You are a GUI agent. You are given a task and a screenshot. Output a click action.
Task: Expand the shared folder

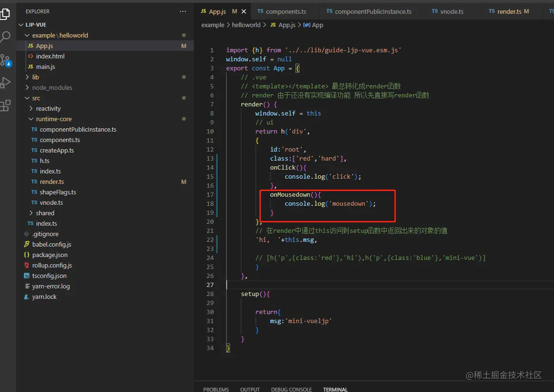(31, 213)
